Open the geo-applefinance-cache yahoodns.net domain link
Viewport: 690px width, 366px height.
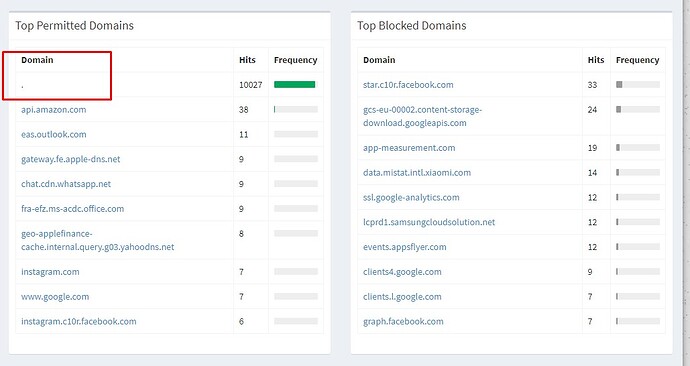[x=98, y=240]
